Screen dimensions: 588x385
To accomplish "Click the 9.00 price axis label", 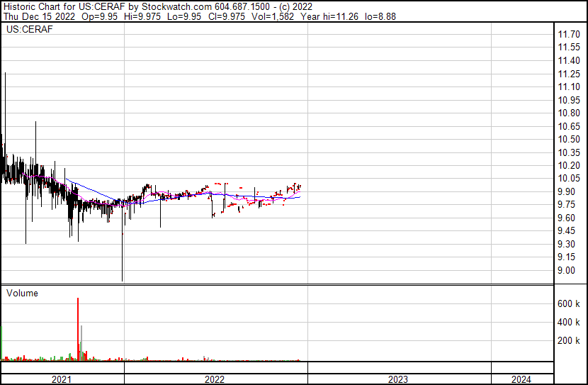I will coord(567,270).
